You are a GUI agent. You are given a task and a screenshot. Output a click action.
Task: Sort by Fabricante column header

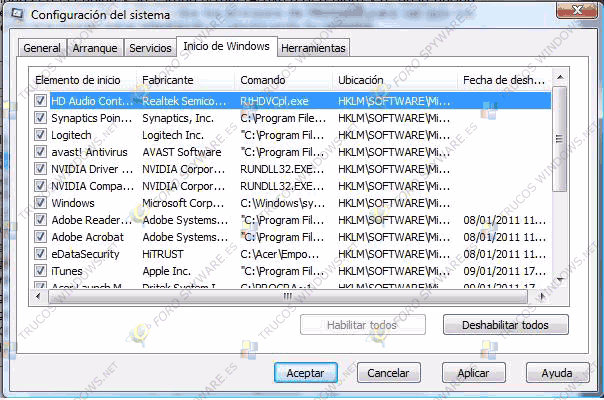coord(185,80)
